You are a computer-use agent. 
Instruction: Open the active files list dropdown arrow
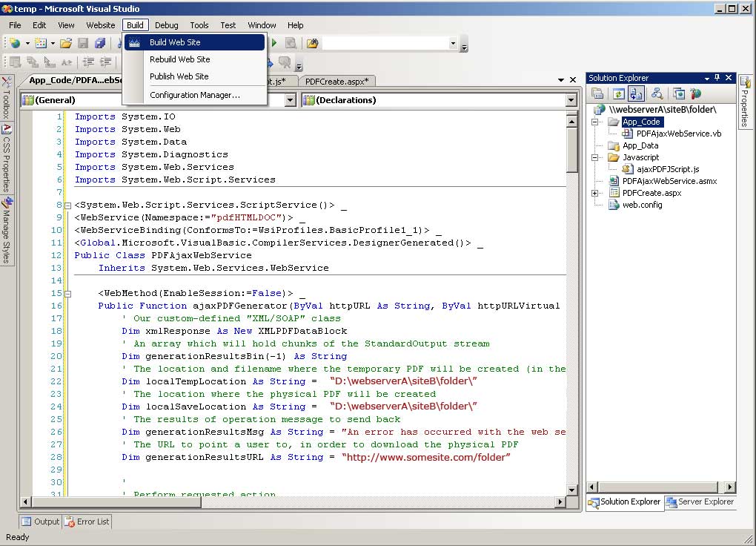click(561, 79)
